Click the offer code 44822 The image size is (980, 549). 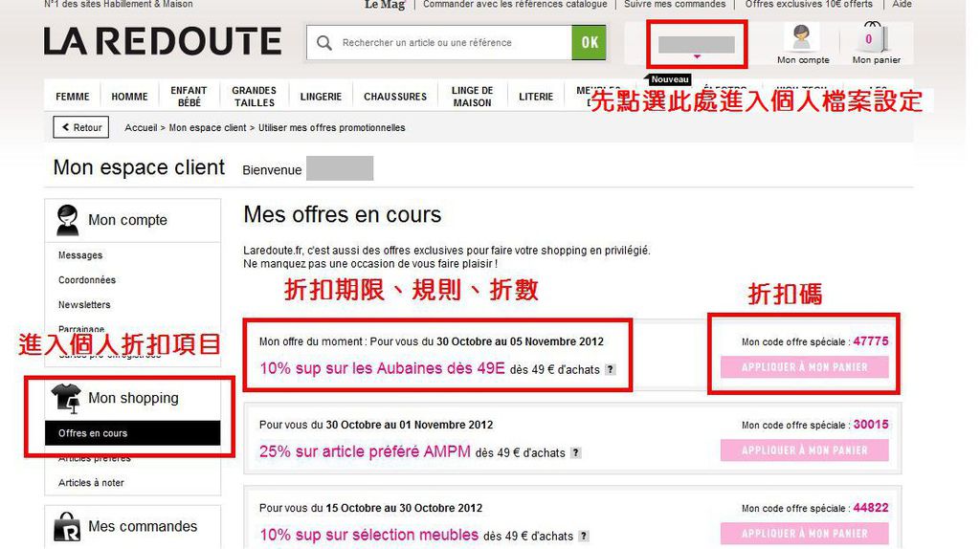point(871,508)
